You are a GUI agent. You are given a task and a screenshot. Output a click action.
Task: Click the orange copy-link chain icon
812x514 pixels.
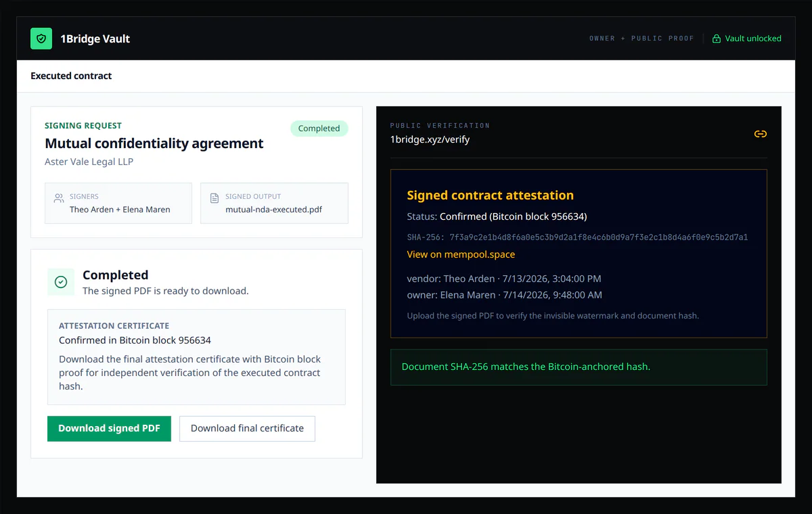click(761, 134)
